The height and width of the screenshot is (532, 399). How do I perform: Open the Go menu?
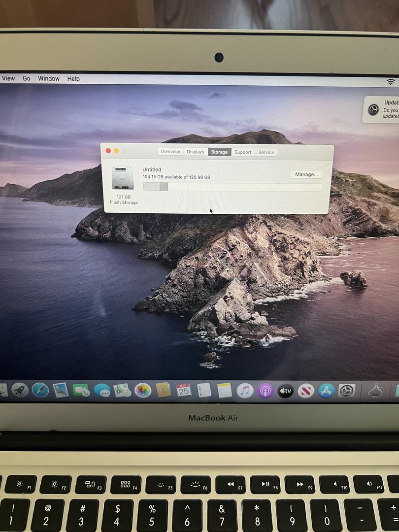[x=26, y=78]
